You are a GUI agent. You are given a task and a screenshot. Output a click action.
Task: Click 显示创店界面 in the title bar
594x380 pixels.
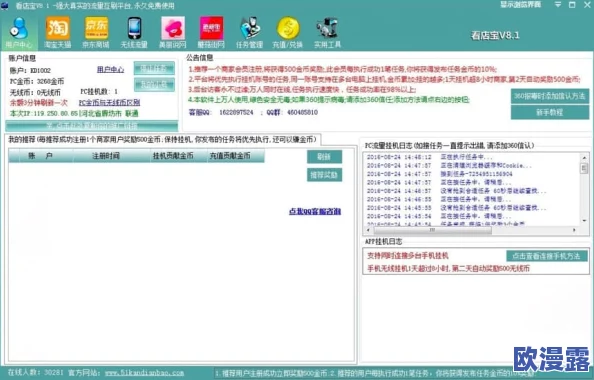pyautogui.click(x=521, y=5)
